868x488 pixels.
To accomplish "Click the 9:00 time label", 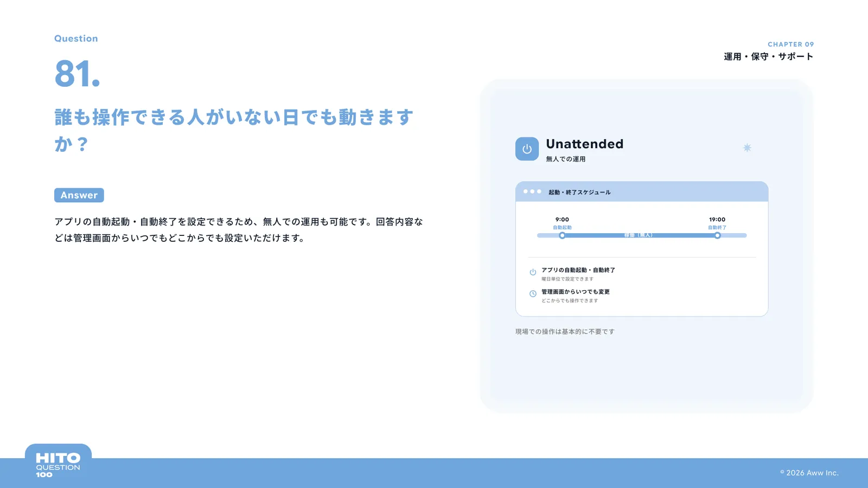I will pyautogui.click(x=562, y=220).
